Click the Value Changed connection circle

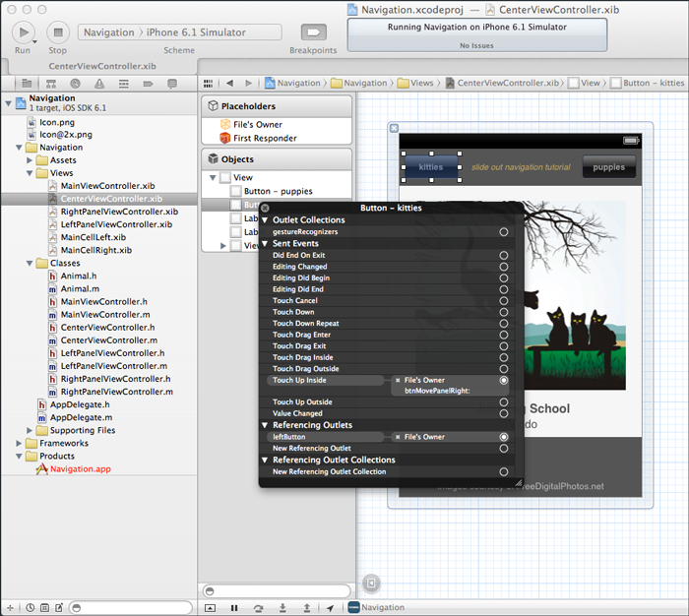504,414
